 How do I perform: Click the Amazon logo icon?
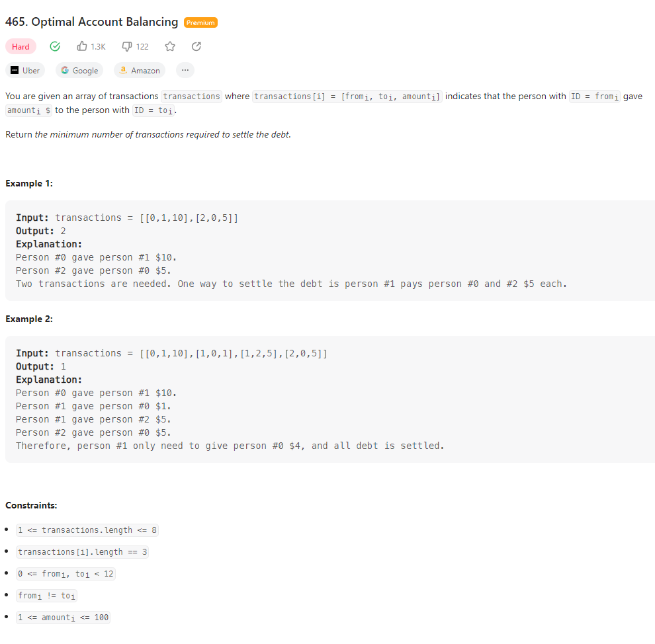click(x=123, y=69)
